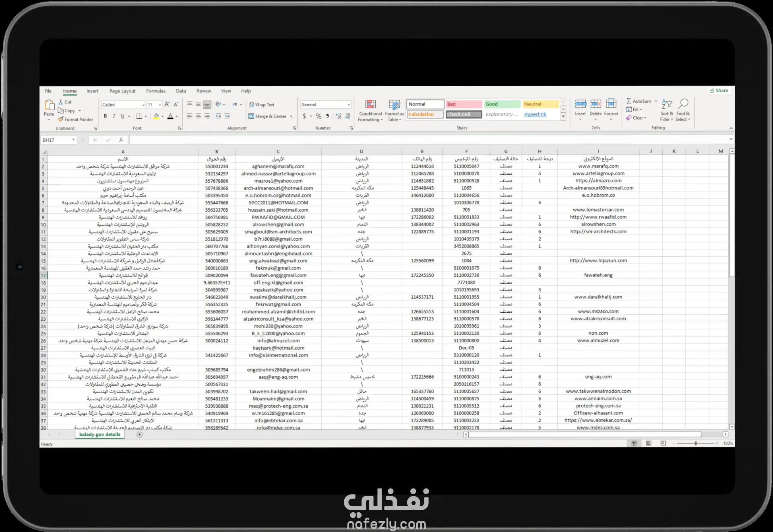This screenshot has width=773, height=532.
Task: Click the Percent Style icon
Action: coord(318,116)
